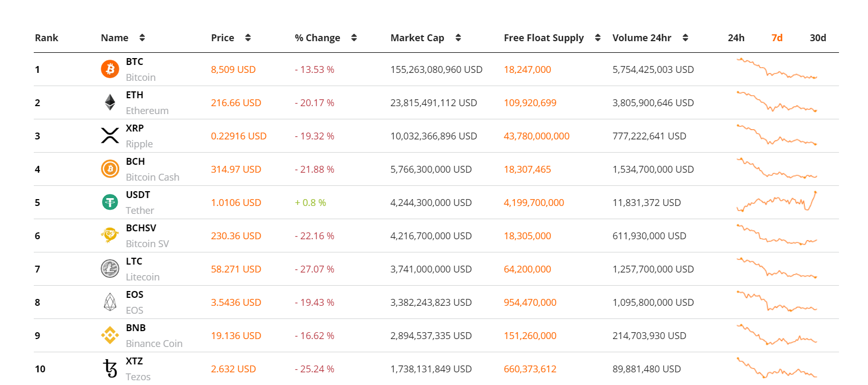The image size is (868, 385).
Task: Click Ripple supply 43,780,000,000
Action: (537, 136)
